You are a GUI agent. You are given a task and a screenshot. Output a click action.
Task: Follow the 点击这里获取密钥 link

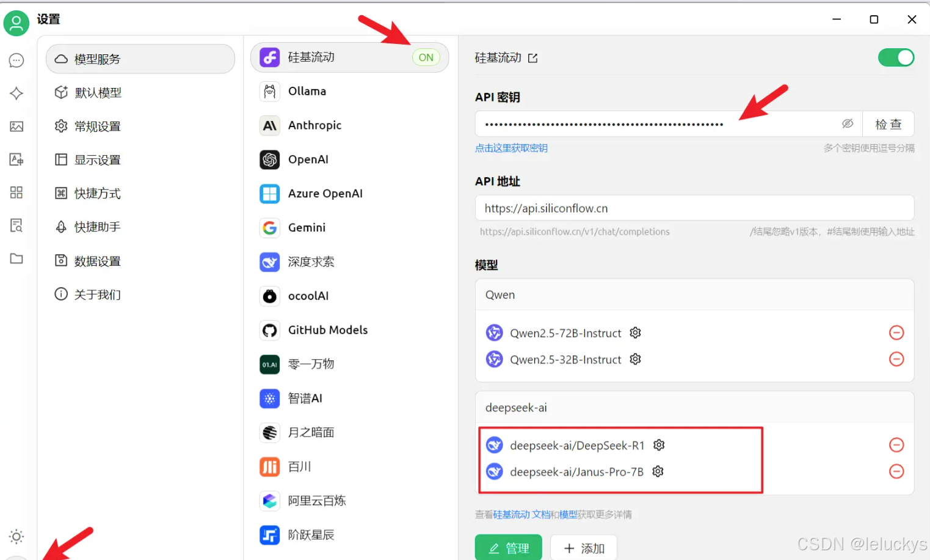coord(511,148)
